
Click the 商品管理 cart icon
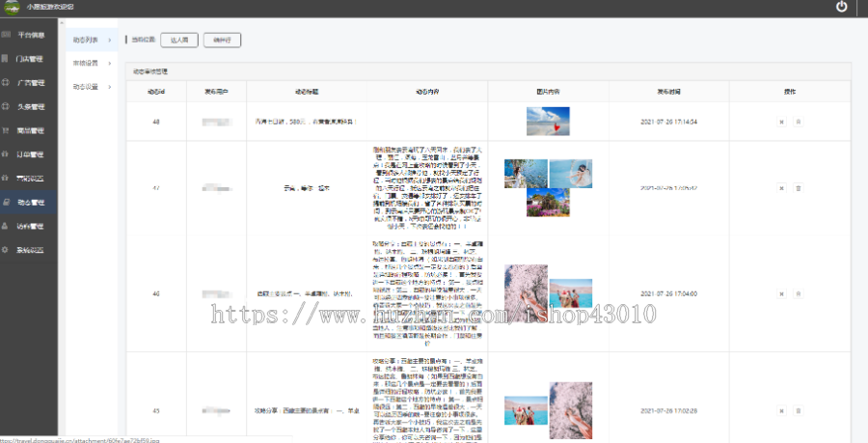(6, 130)
